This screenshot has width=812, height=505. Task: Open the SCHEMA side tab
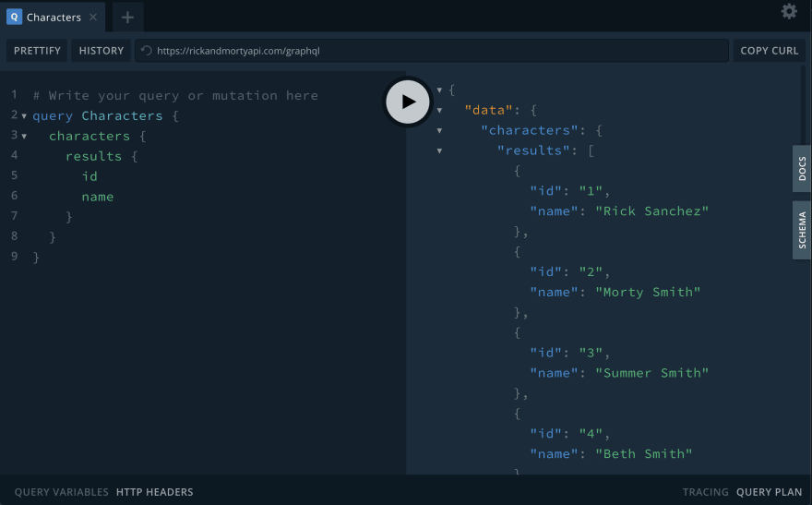[802, 230]
